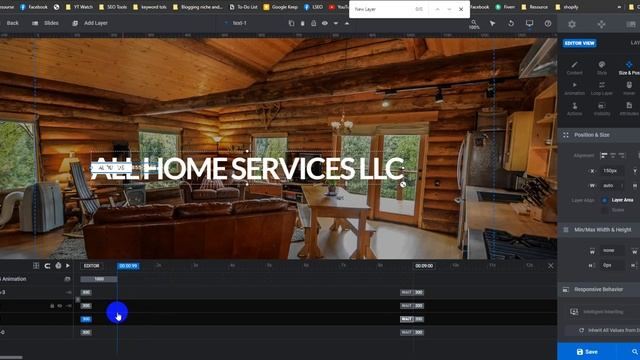
Task: Open the slide options tab icon
Action: (631, 24)
